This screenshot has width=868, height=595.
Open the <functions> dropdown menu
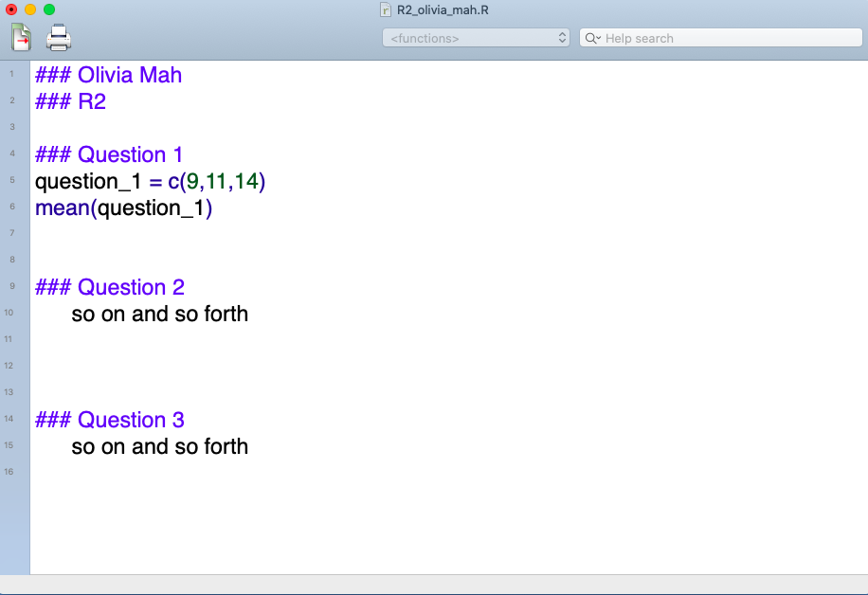(476, 38)
